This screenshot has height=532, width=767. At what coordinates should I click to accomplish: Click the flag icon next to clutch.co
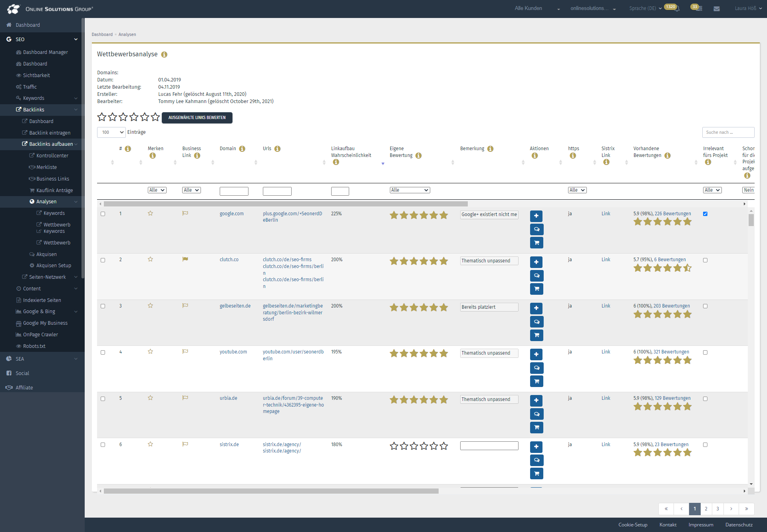[185, 259]
